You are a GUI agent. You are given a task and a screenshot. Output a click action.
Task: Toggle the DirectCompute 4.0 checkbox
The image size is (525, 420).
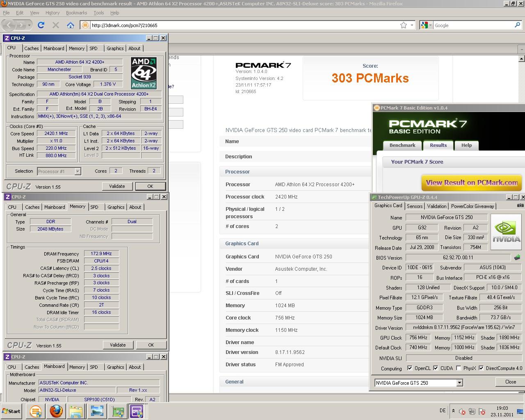click(x=481, y=368)
